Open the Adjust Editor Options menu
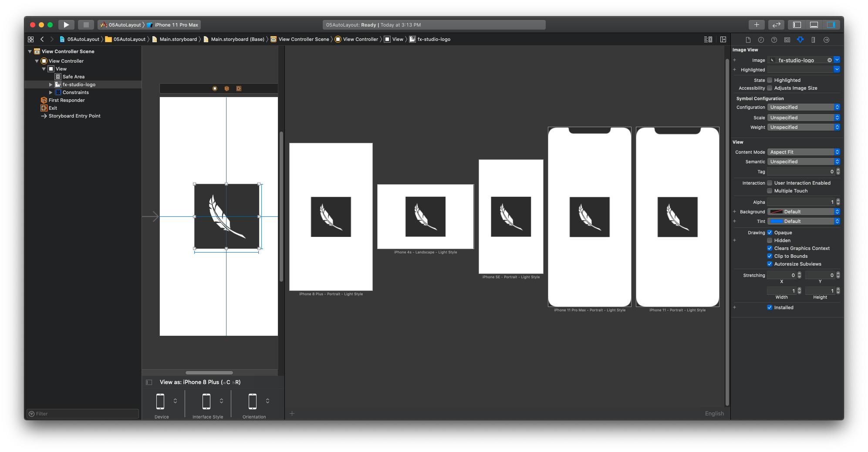The image size is (868, 452). 708,39
